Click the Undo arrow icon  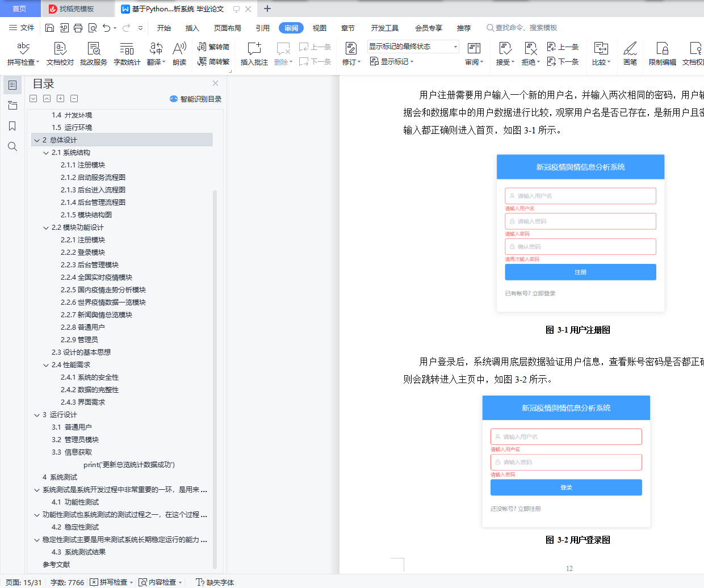tap(106, 28)
